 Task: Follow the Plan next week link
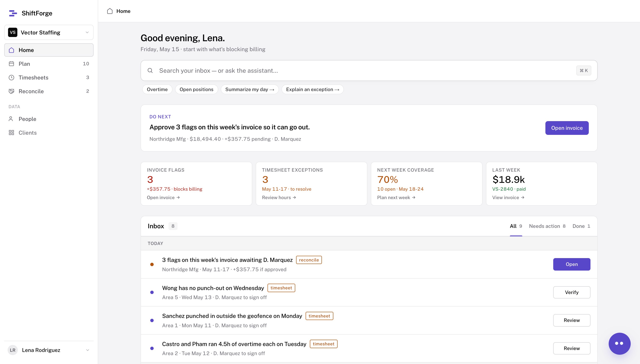(396, 197)
